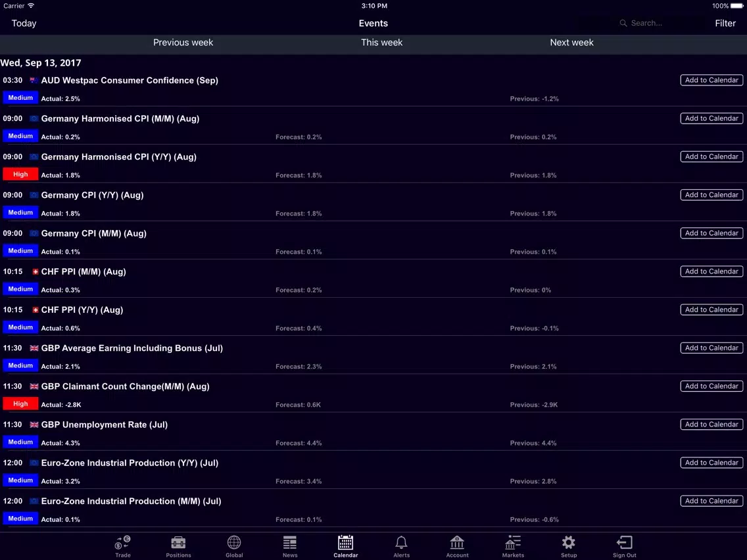Open 'AUD Westpac Consumer Confidence (Sep)' event
747x560 pixels.
(x=130, y=80)
